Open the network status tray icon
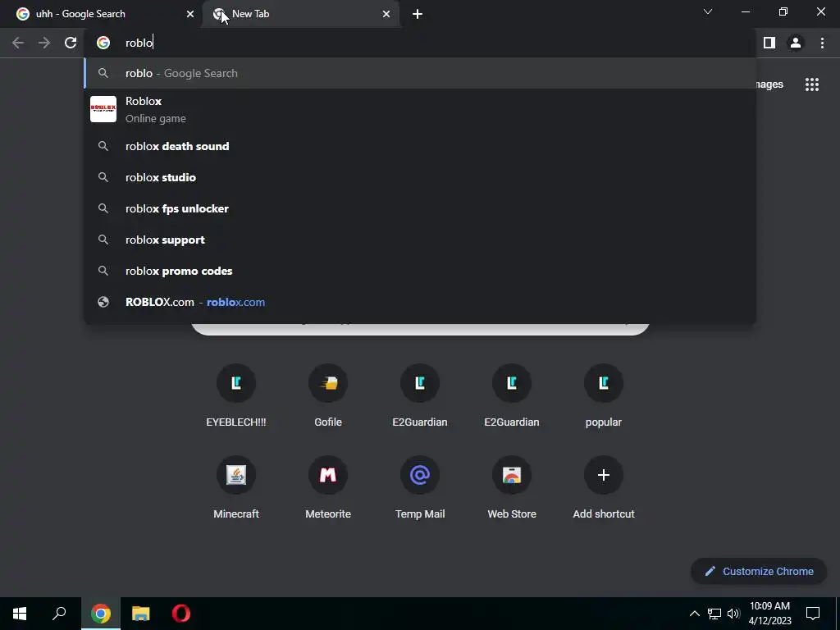The image size is (840, 630). [714, 614]
